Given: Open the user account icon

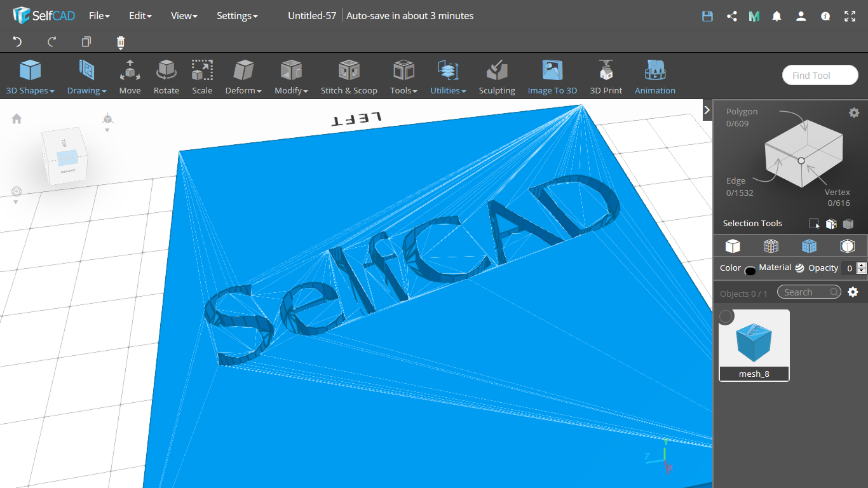Looking at the screenshot, I should (x=801, y=16).
